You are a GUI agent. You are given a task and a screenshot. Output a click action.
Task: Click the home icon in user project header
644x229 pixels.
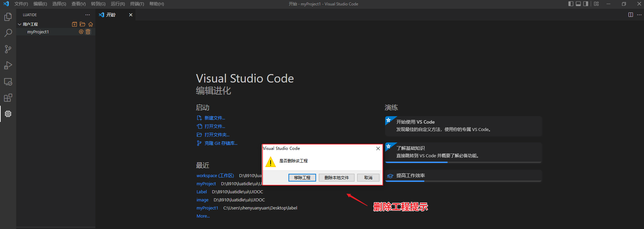coord(91,24)
